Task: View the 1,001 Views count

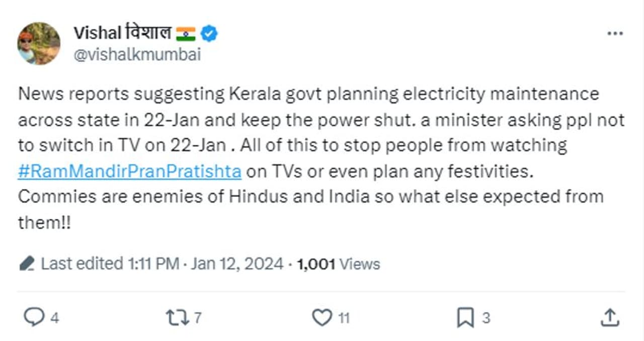Action: (339, 264)
